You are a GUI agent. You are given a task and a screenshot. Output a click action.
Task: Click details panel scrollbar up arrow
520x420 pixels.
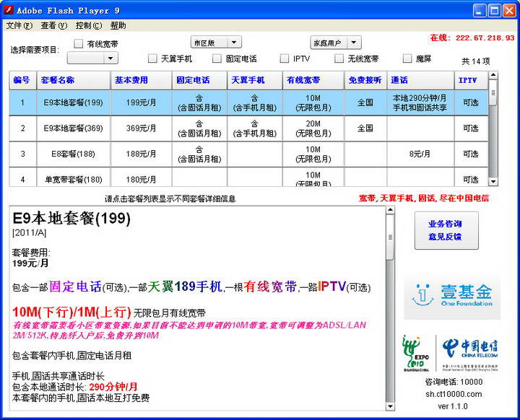(390, 210)
